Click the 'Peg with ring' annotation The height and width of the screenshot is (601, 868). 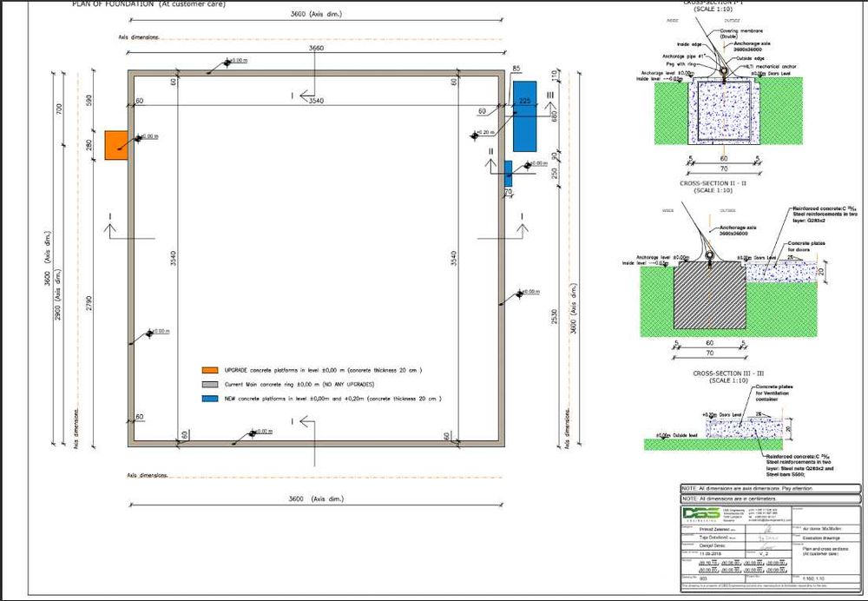pos(681,64)
